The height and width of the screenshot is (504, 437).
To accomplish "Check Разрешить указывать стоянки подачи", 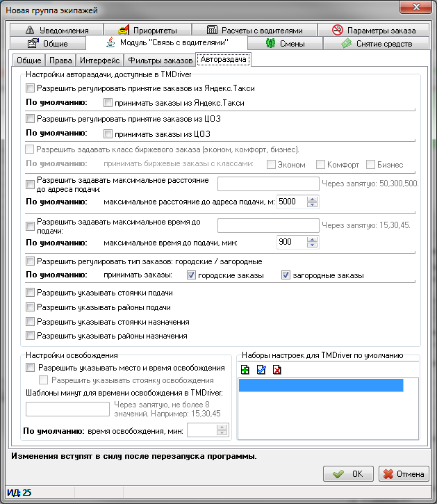I will (29, 293).
